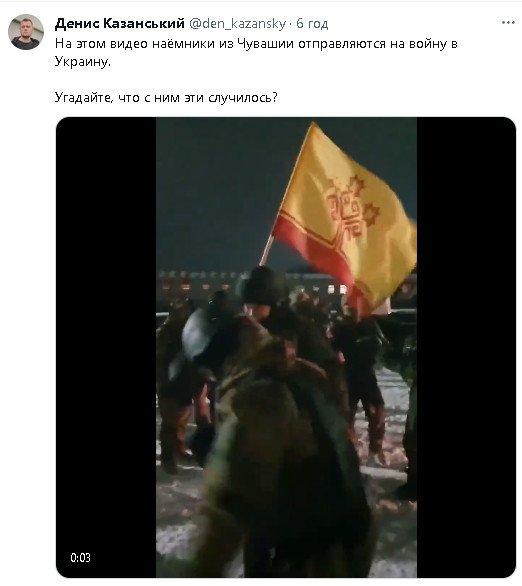This screenshot has height=586, width=522.
Task: Click the left black bar of the video
Action: (x=106, y=347)
